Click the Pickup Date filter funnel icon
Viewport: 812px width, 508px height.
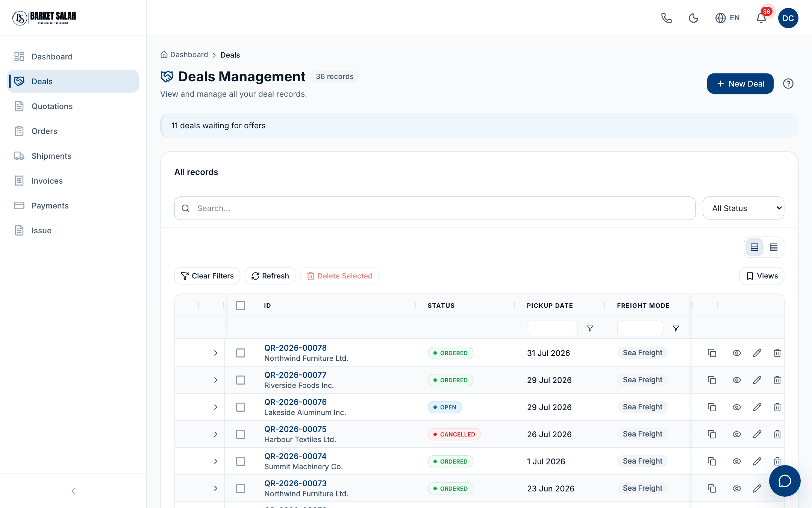(590, 329)
